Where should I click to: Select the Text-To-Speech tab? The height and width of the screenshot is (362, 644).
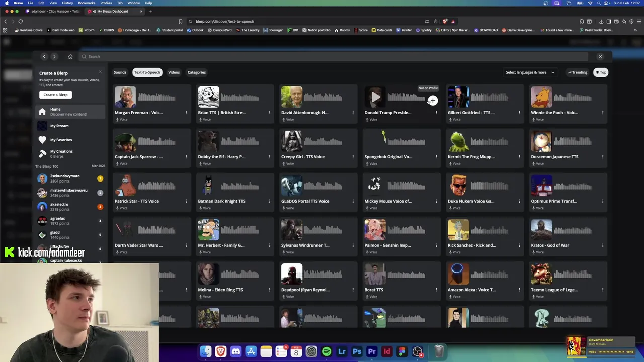(x=147, y=72)
